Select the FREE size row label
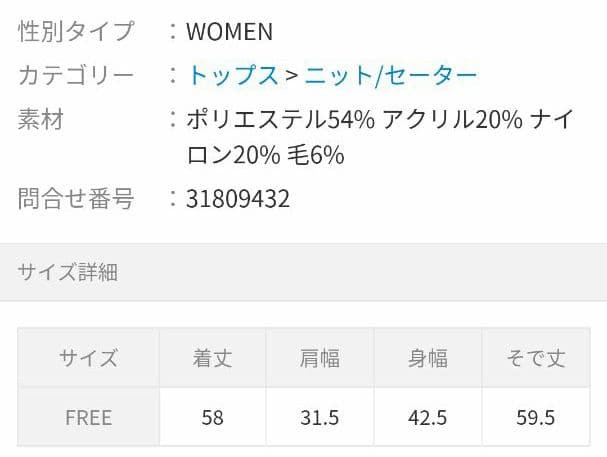This screenshot has height=457, width=607. click(89, 417)
